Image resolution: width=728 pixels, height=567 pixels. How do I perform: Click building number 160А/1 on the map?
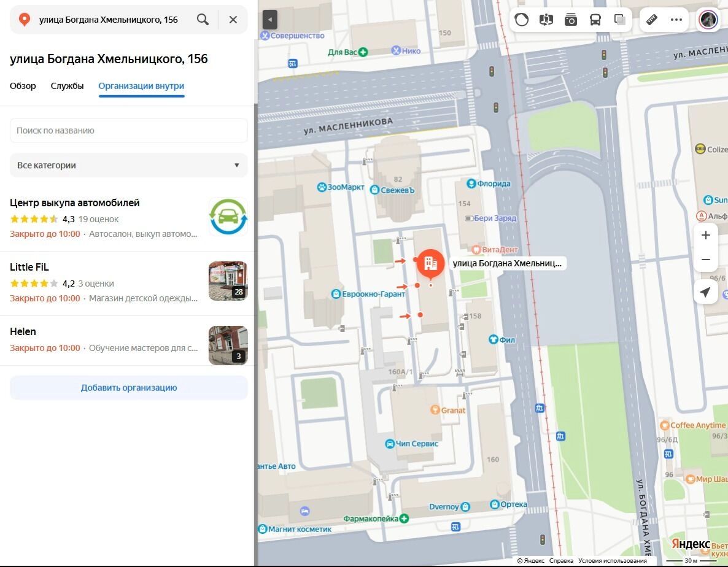[400, 372]
